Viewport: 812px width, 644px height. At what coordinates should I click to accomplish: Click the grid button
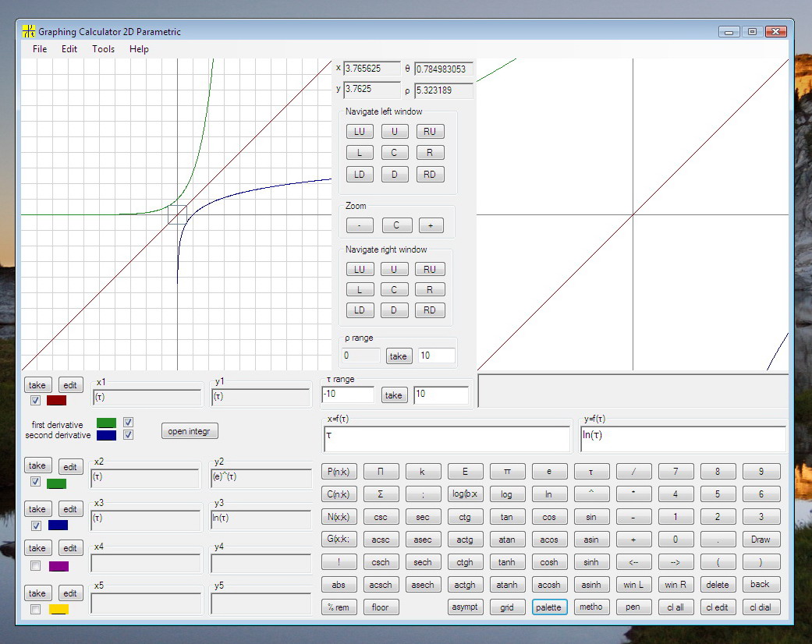point(507,607)
